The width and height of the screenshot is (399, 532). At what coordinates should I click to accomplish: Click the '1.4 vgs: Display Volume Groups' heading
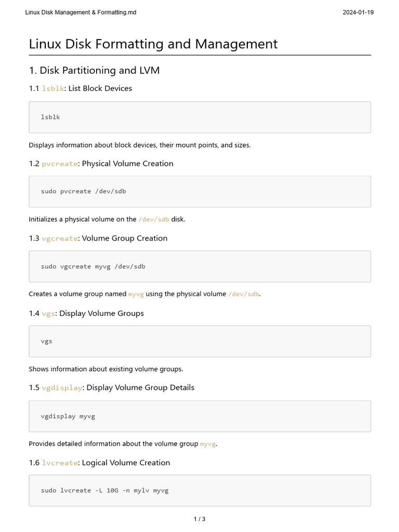click(x=86, y=313)
